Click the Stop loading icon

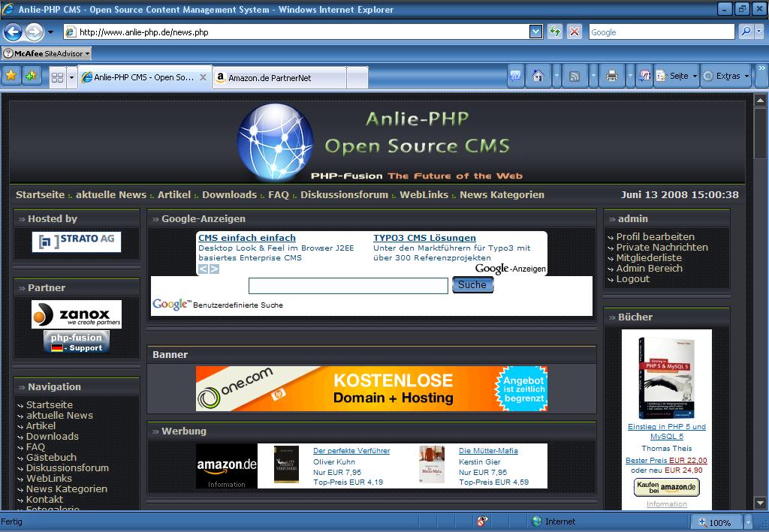pyautogui.click(x=574, y=32)
